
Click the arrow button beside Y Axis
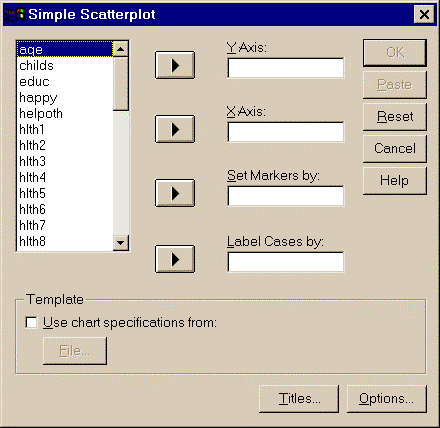point(175,65)
